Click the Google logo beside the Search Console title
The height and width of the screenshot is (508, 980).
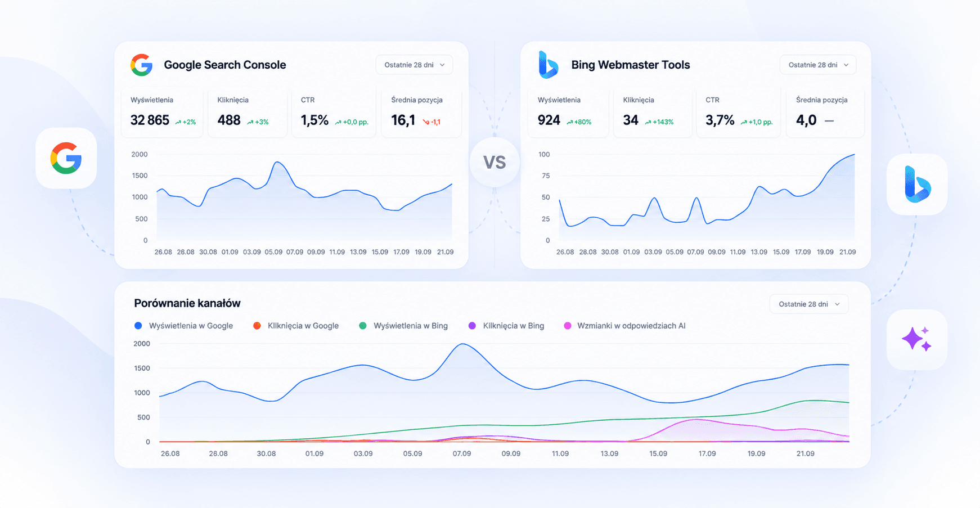[142, 65]
